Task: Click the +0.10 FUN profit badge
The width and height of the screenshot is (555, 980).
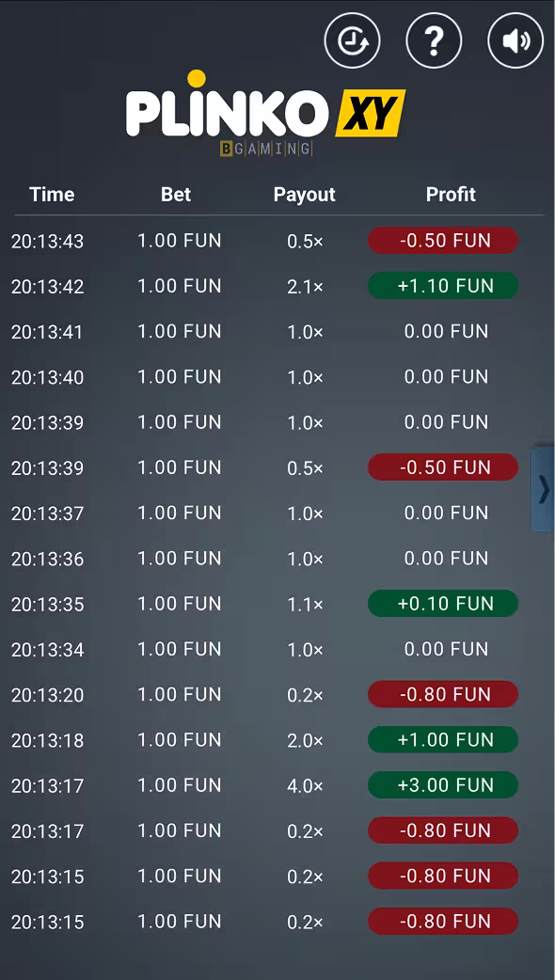Action: click(443, 603)
